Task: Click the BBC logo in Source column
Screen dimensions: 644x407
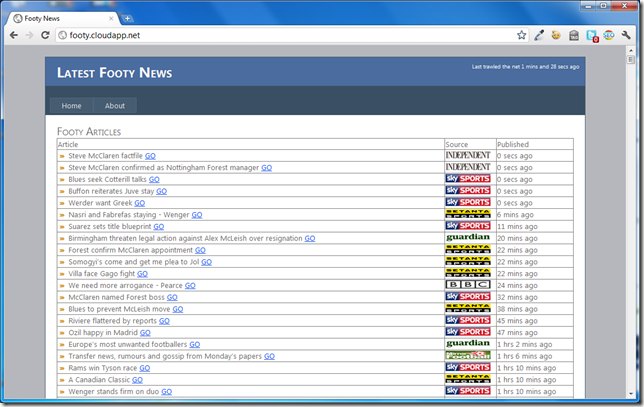Action: (468, 285)
